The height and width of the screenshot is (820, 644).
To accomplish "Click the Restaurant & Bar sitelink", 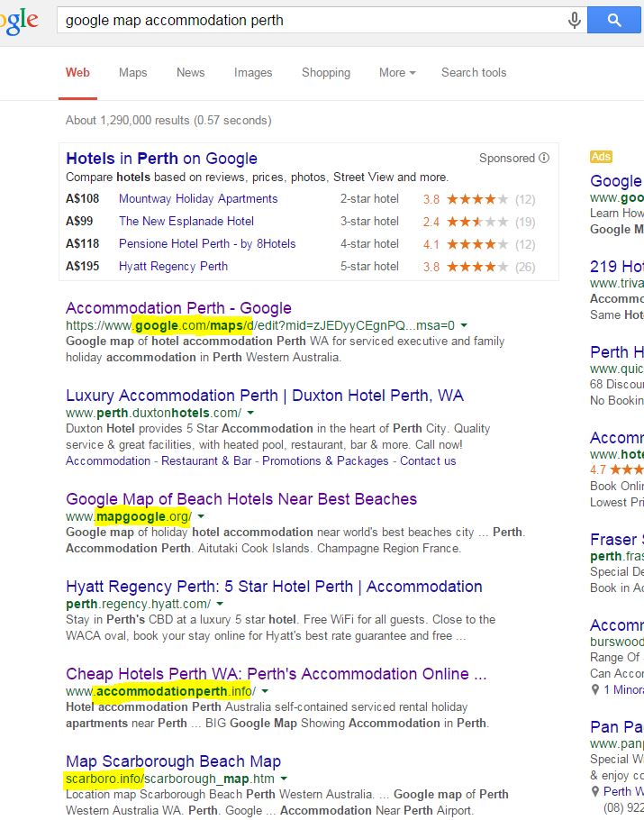I will pos(206,460).
